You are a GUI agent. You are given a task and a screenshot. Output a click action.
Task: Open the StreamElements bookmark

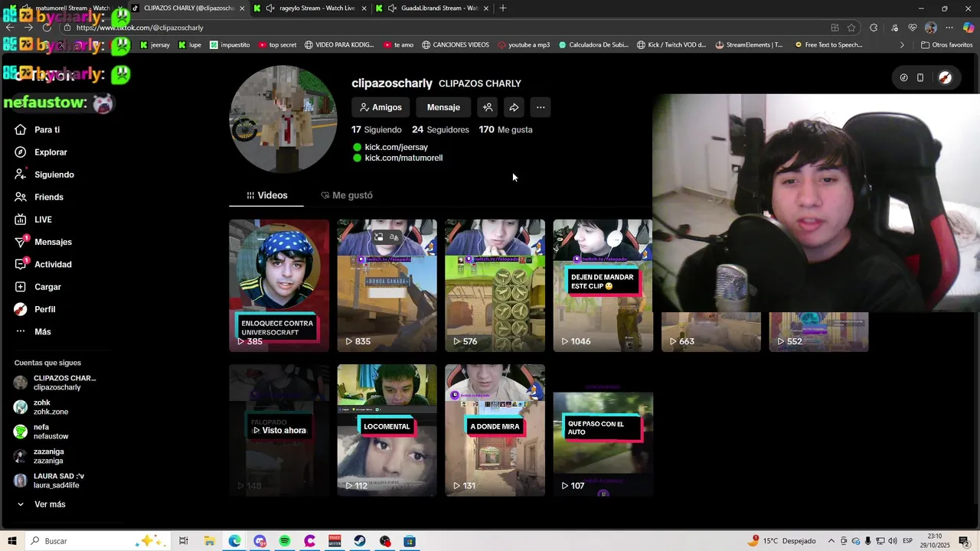click(x=749, y=45)
